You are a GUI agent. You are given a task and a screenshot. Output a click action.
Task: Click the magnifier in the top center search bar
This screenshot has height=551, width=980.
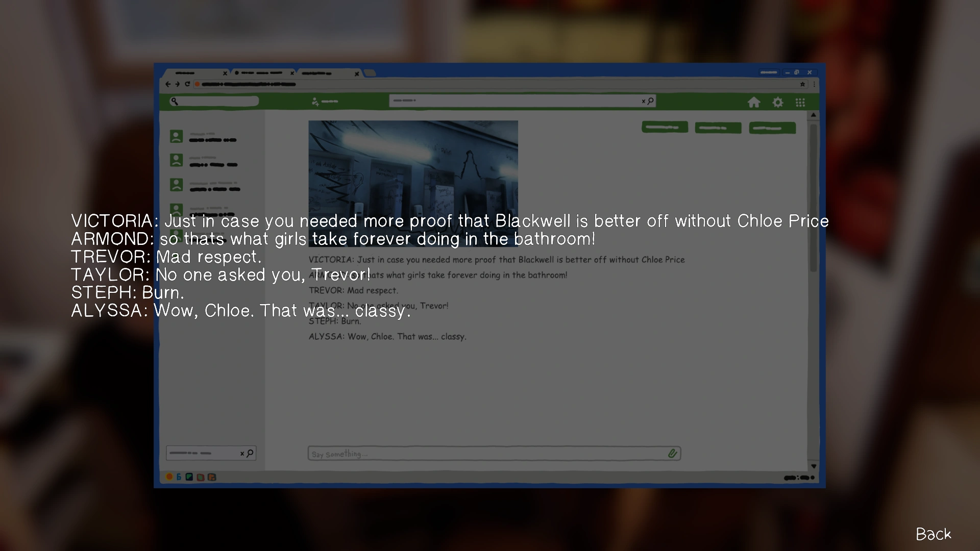coord(651,101)
